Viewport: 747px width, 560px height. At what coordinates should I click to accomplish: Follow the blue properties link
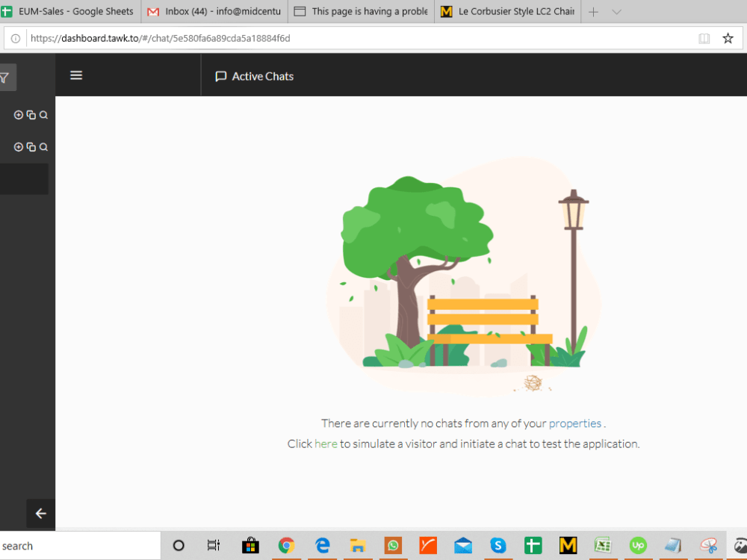[574, 423]
